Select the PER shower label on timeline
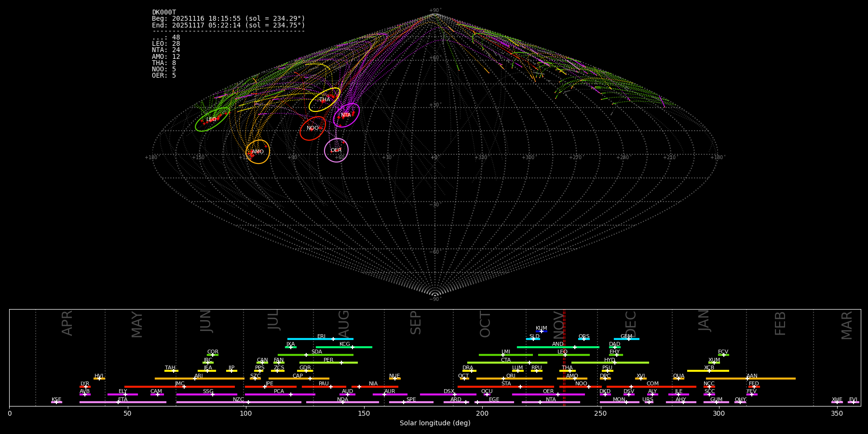Screen dimensions: 868x434 click(328, 360)
